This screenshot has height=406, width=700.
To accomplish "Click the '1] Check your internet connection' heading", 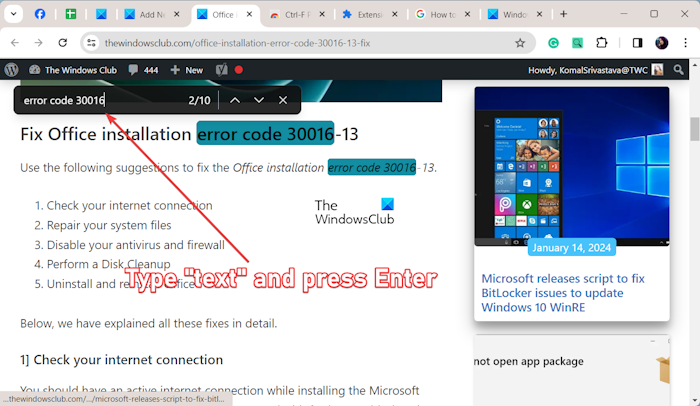I will point(121,360).
